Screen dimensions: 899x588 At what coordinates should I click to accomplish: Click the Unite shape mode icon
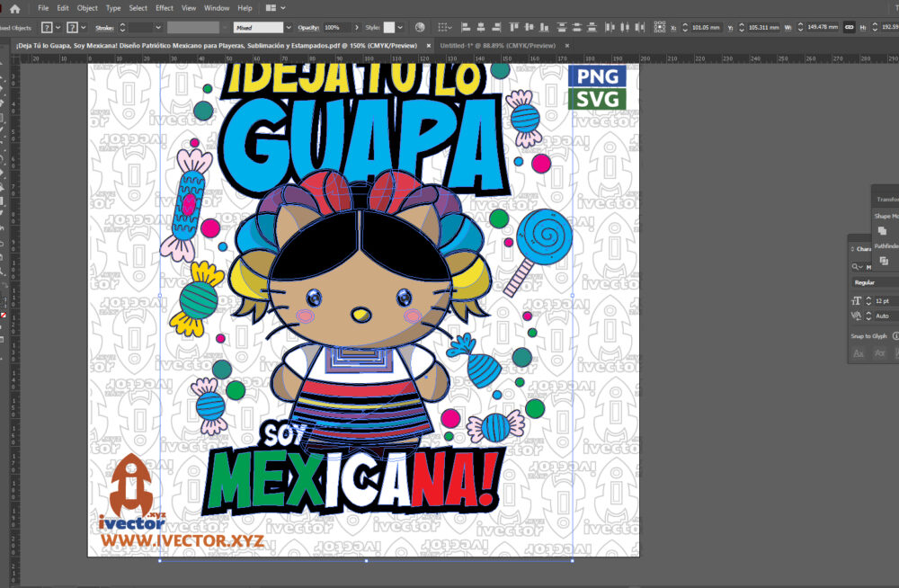point(883,230)
